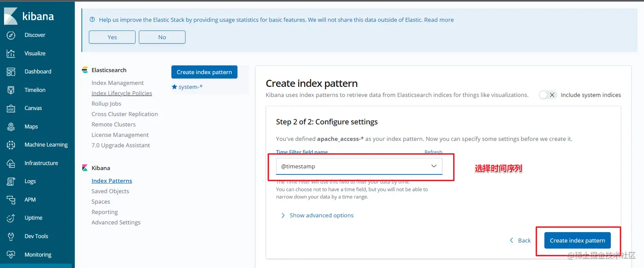The image size is (644, 268).
Task: Open License Management
Action: pyautogui.click(x=120, y=135)
